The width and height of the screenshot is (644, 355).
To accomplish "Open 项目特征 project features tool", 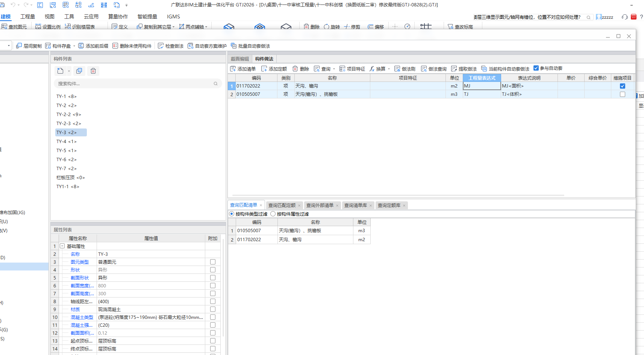I will tap(352, 69).
